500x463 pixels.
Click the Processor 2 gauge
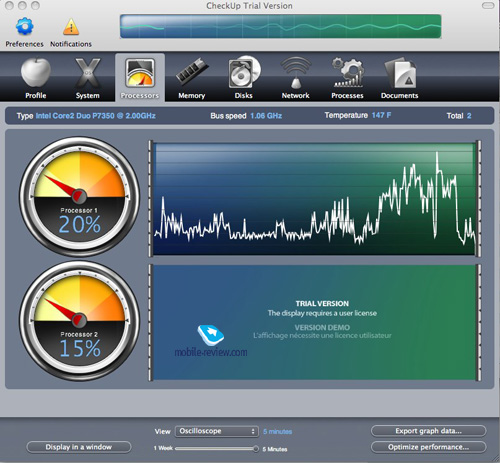click(79, 321)
